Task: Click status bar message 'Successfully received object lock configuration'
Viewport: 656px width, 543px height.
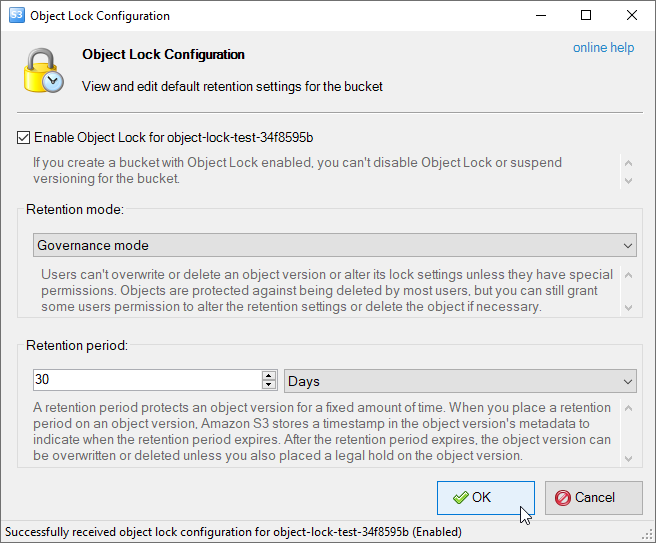Action: coord(233,532)
